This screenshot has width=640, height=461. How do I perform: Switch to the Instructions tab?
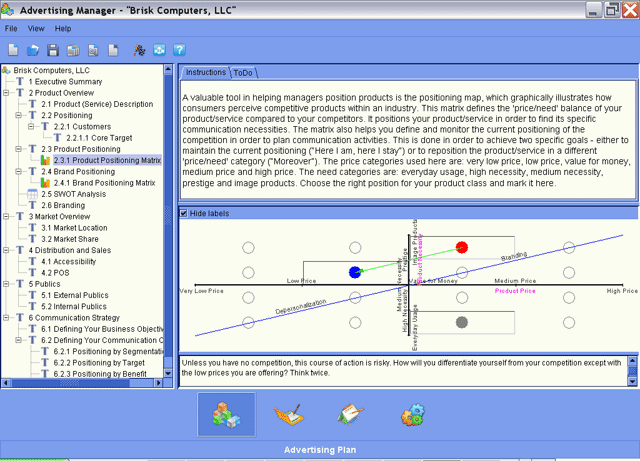pyautogui.click(x=205, y=72)
